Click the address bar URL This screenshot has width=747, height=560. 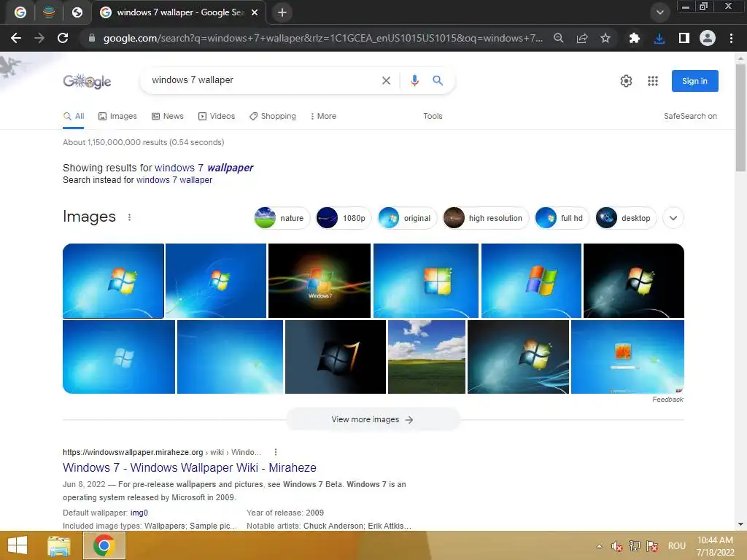coord(322,38)
